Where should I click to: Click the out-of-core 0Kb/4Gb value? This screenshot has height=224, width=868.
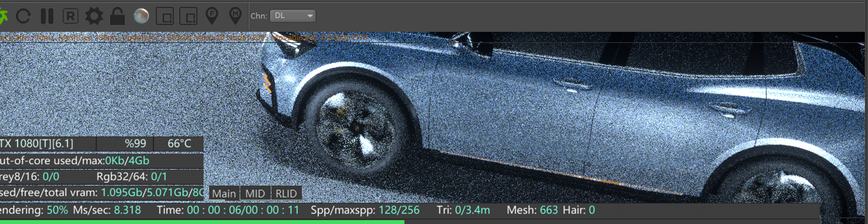pyautogui.click(x=127, y=161)
